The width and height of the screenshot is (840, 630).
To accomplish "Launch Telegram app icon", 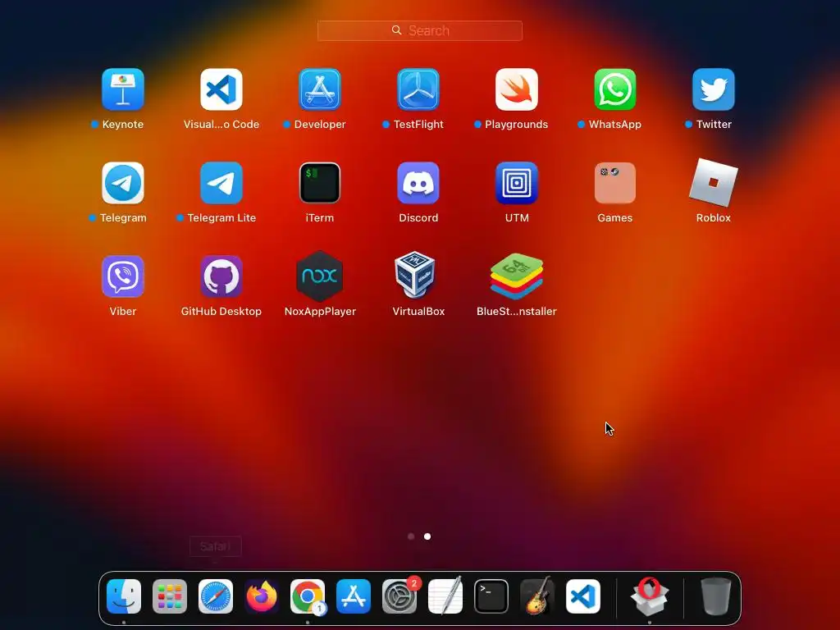I will point(123,183).
